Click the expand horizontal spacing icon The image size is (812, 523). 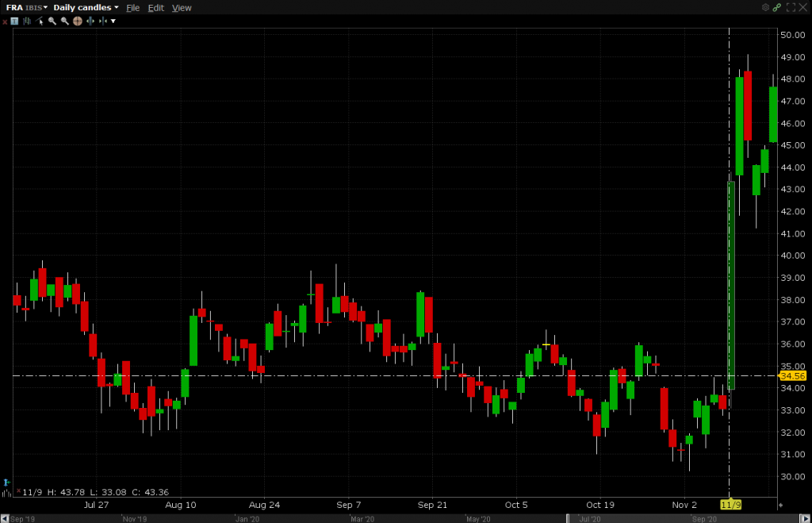[x=90, y=21]
